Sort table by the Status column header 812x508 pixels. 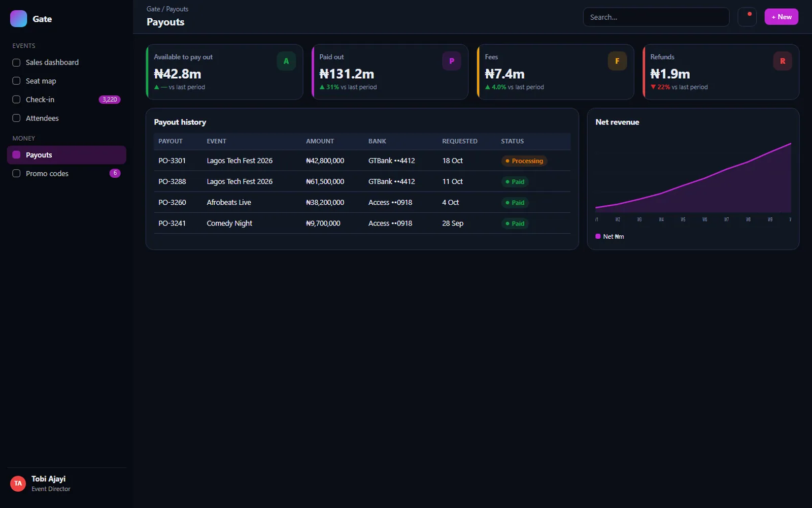[512, 141]
